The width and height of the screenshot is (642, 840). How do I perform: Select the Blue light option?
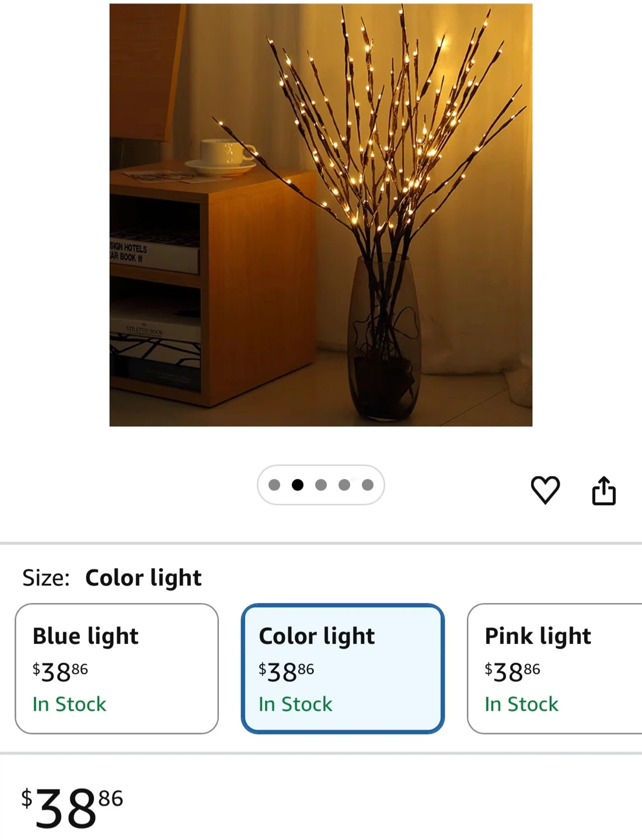(x=117, y=668)
